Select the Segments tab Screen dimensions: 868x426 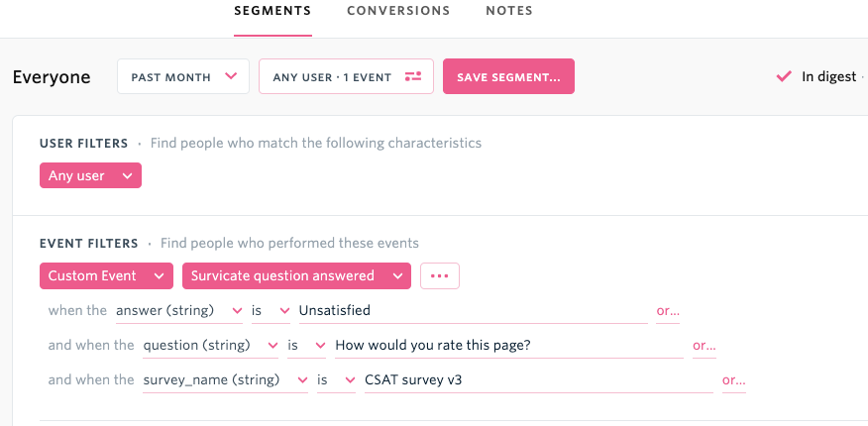[272, 11]
